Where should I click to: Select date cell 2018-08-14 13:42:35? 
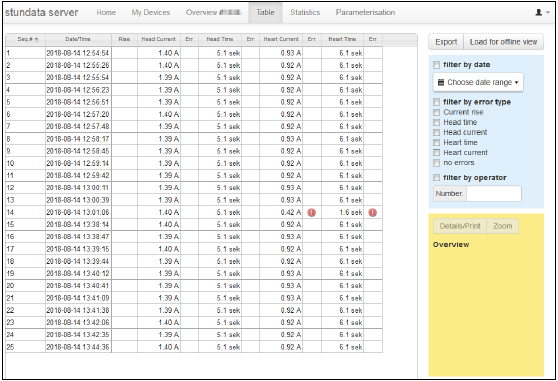[78, 335]
